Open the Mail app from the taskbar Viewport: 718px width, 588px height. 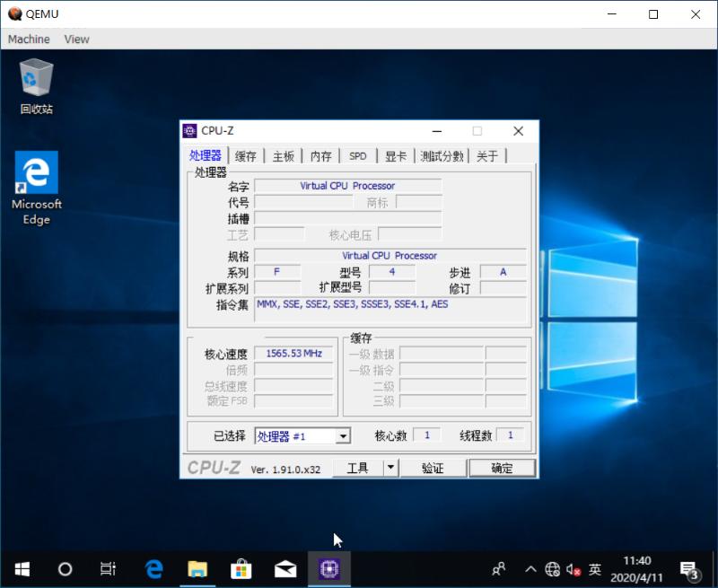pos(285,568)
